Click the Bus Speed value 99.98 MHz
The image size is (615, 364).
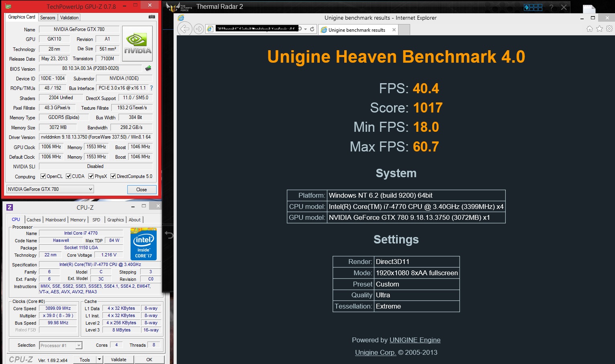coord(58,323)
